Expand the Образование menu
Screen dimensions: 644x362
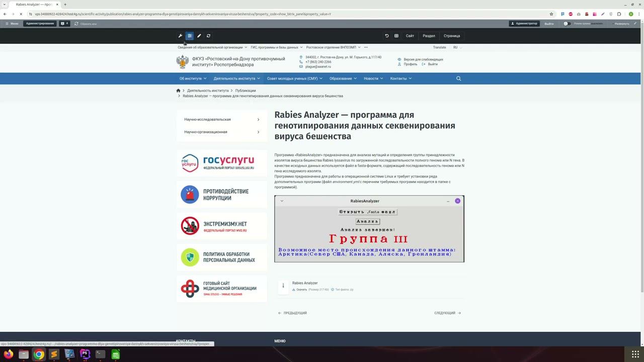[343, 78]
